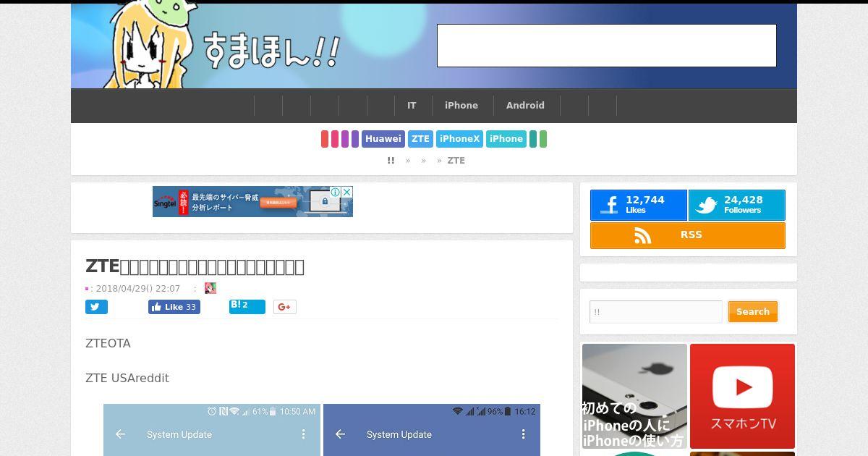Click the post date 2018/04/29 22:07
868x456 pixels.
tap(137, 288)
